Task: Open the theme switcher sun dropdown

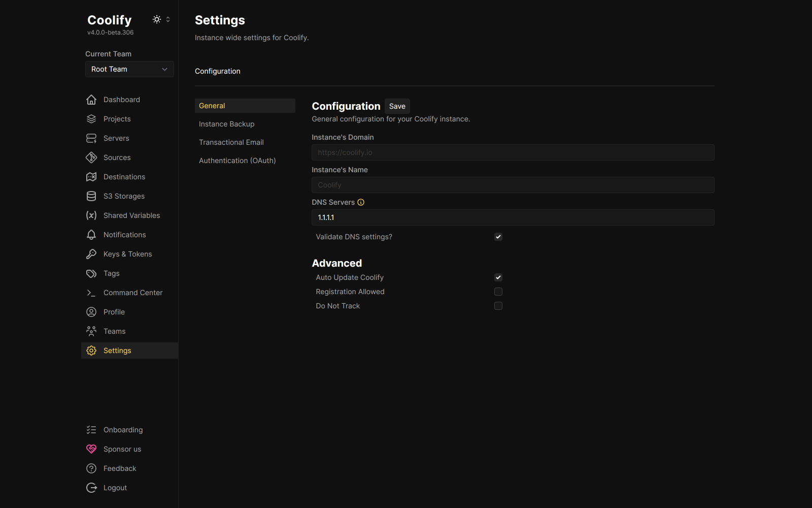Action: pos(161,19)
